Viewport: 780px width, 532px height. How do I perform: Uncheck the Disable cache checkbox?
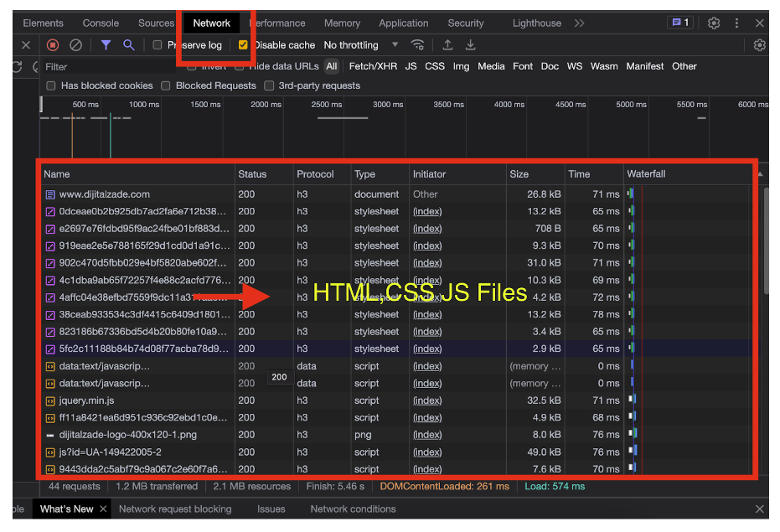pyautogui.click(x=243, y=45)
